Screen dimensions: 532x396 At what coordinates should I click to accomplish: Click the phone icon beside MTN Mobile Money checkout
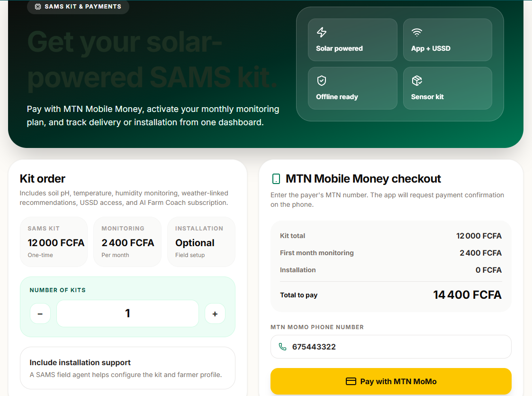[x=276, y=179]
